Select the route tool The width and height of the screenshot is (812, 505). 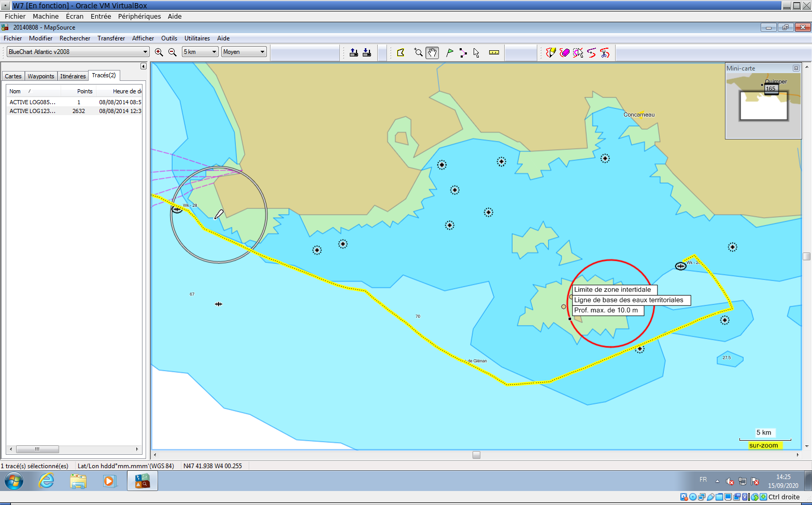(x=463, y=52)
